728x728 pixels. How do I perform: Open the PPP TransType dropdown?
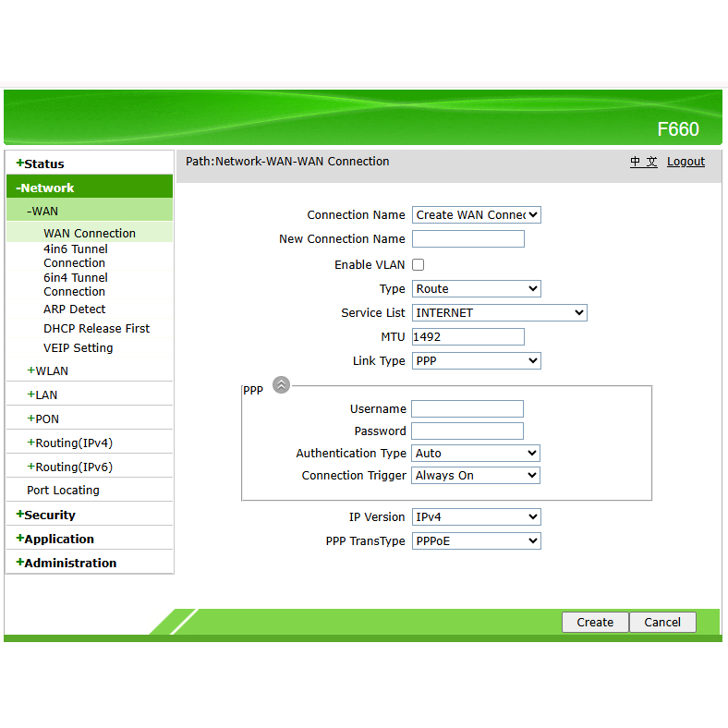pyautogui.click(x=476, y=541)
